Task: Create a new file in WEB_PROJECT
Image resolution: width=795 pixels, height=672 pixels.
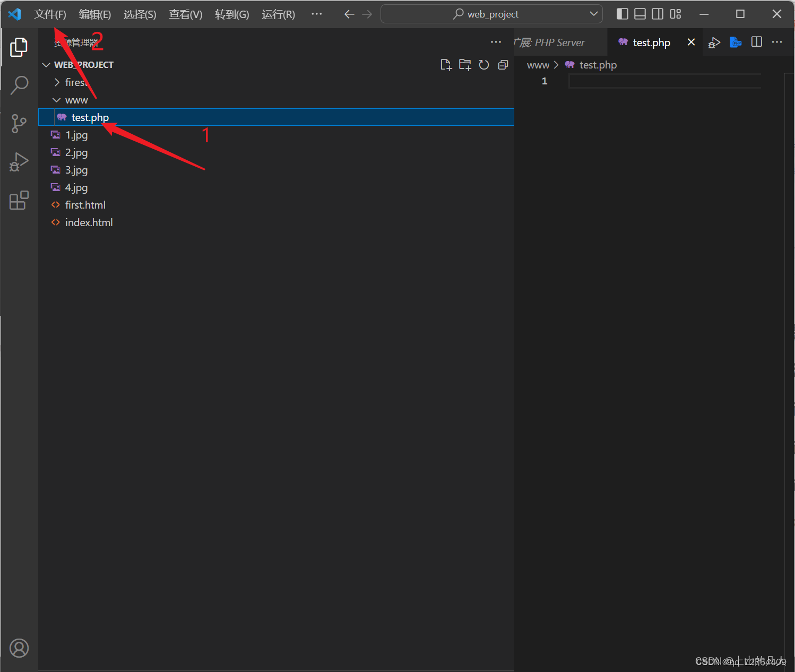Action: click(446, 65)
